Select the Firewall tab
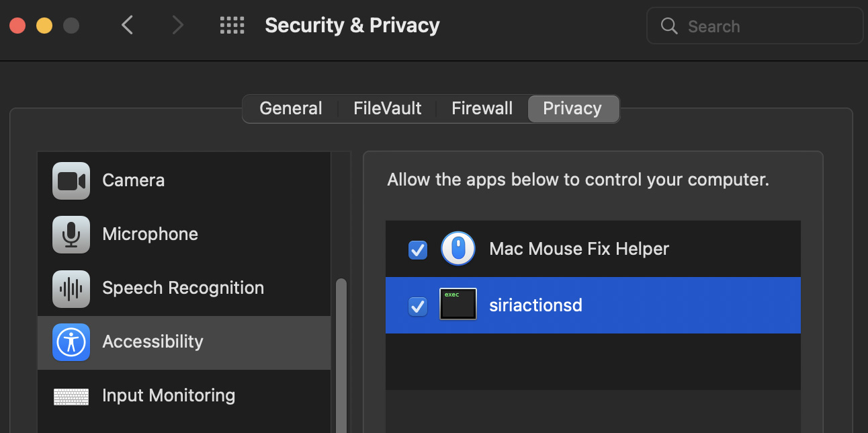Viewport: 868px width, 433px height. tap(482, 108)
